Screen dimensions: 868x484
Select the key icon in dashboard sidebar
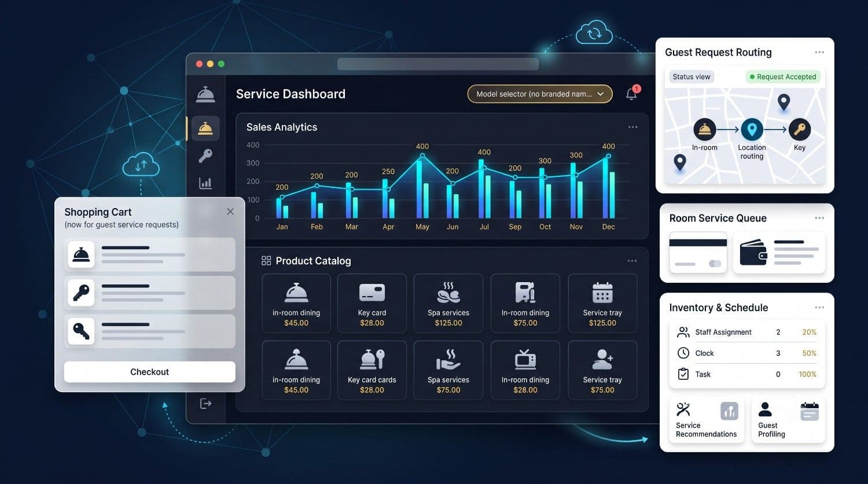pos(205,155)
